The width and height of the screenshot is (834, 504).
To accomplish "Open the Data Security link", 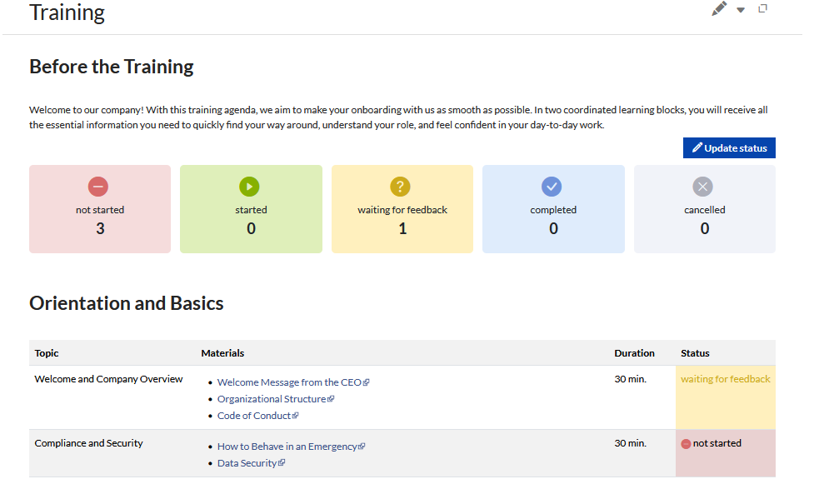I will tap(247, 463).
